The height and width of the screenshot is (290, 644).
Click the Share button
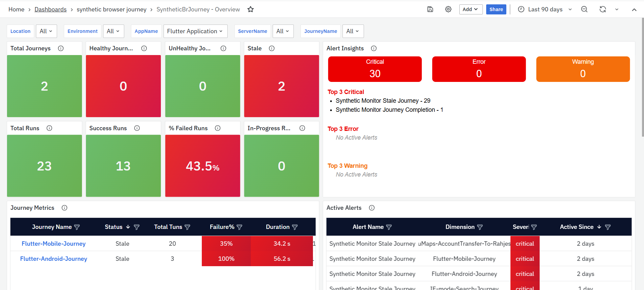[x=496, y=9]
